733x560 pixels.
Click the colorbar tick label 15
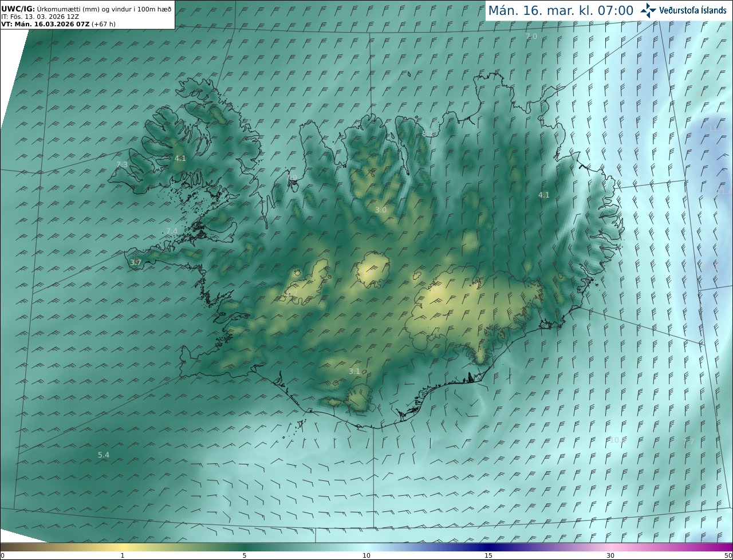(x=488, y=555)
